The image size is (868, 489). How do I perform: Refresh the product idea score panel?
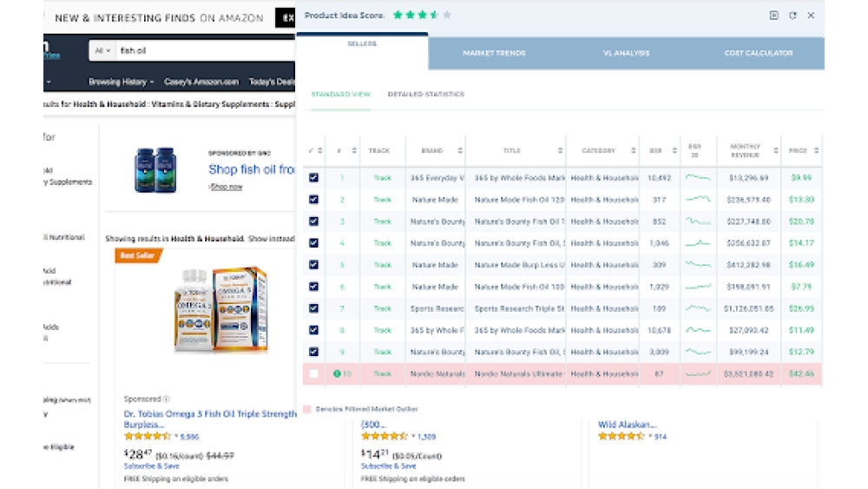point(792,16)
